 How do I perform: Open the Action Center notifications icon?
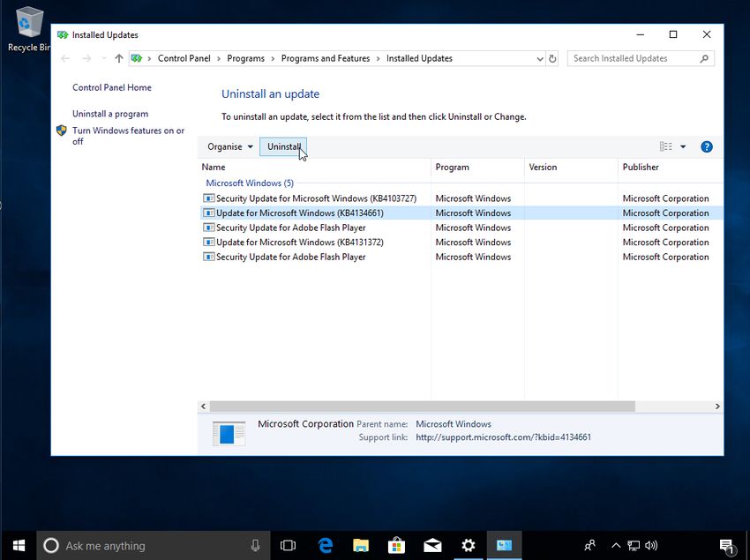[726, 546]
